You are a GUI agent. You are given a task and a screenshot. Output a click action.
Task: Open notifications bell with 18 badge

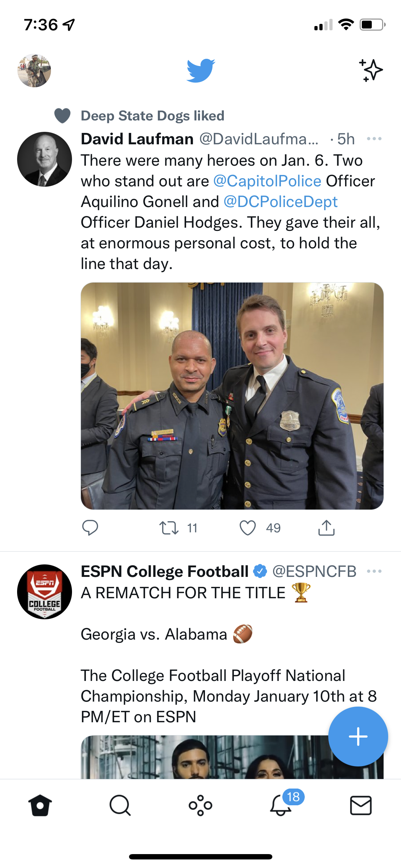(282, 805)
